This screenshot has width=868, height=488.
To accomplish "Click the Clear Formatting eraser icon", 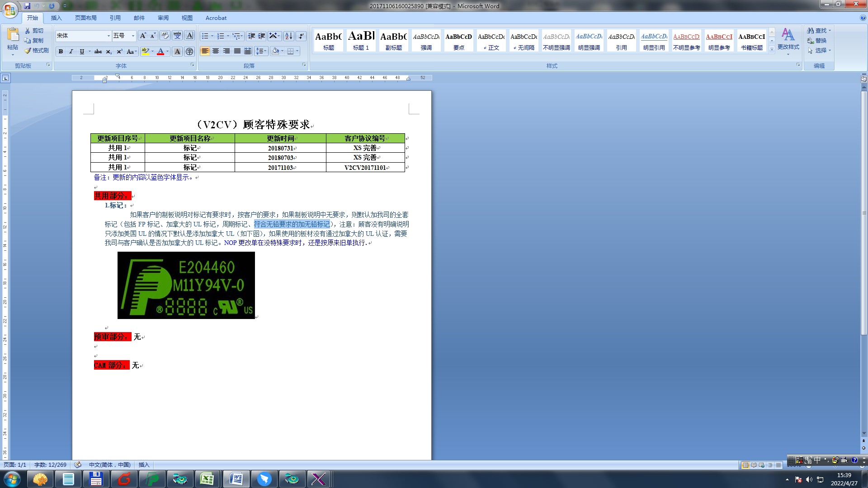I will click(x=165, y=36).
